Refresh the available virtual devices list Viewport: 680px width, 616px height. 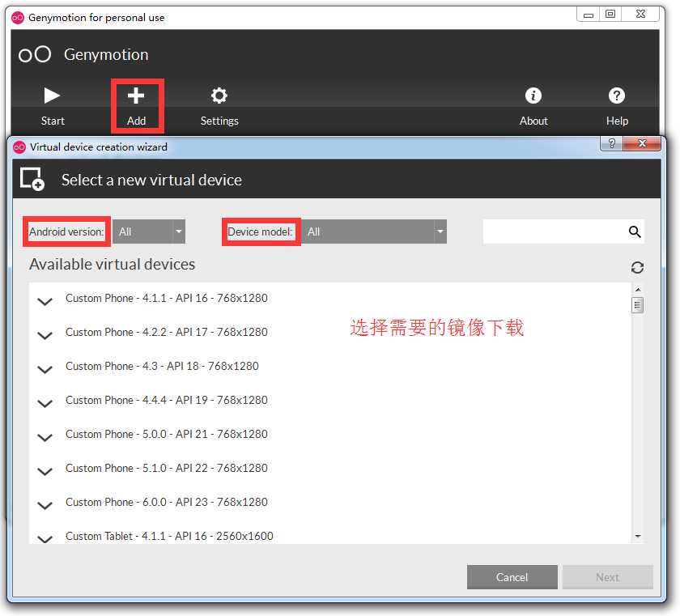637,267
